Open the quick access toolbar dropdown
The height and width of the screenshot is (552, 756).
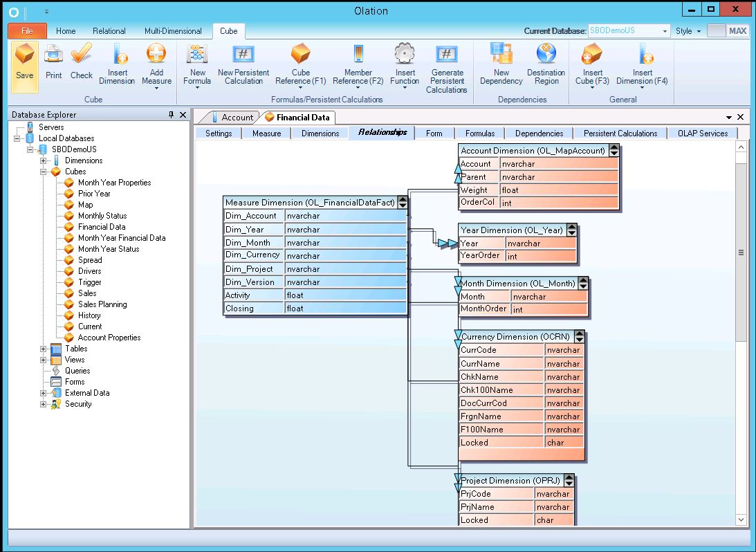(46, 12)
